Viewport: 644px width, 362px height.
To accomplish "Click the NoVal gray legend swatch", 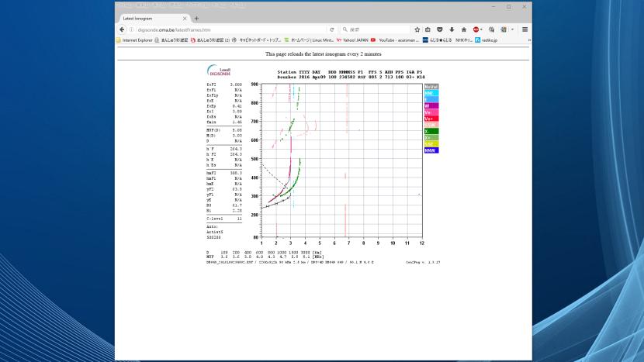I will (431, 87).
